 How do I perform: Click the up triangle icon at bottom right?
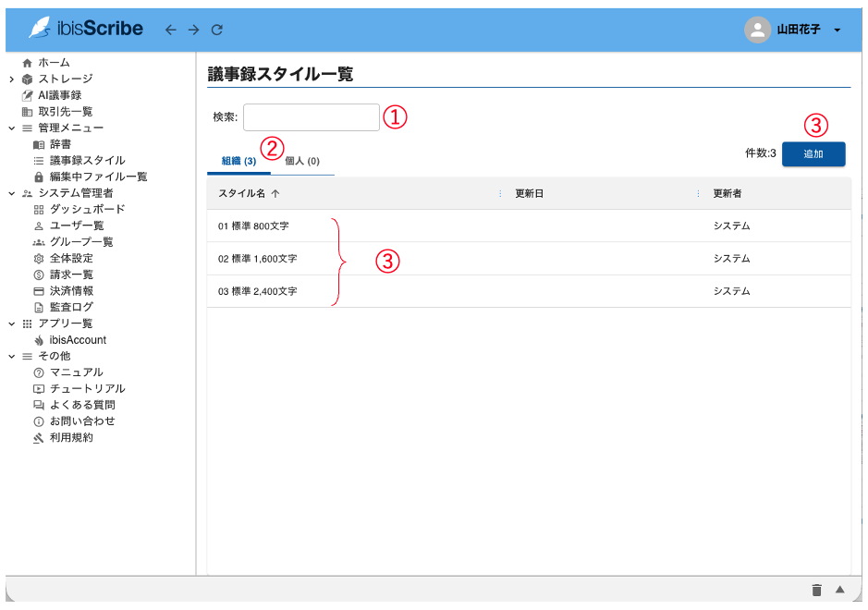tap(840, 590)
